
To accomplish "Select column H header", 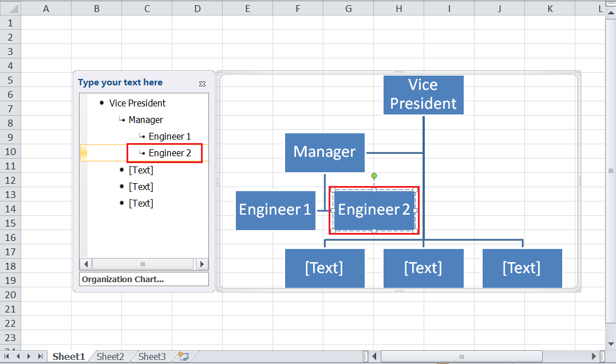I will click(x=399, y=8).
